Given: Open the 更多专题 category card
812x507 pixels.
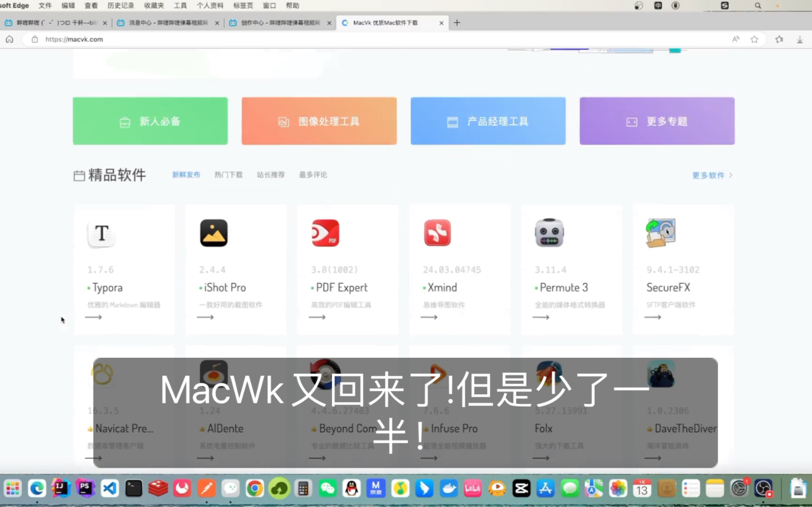Looking at the screenshot, I should click(657, 121).
